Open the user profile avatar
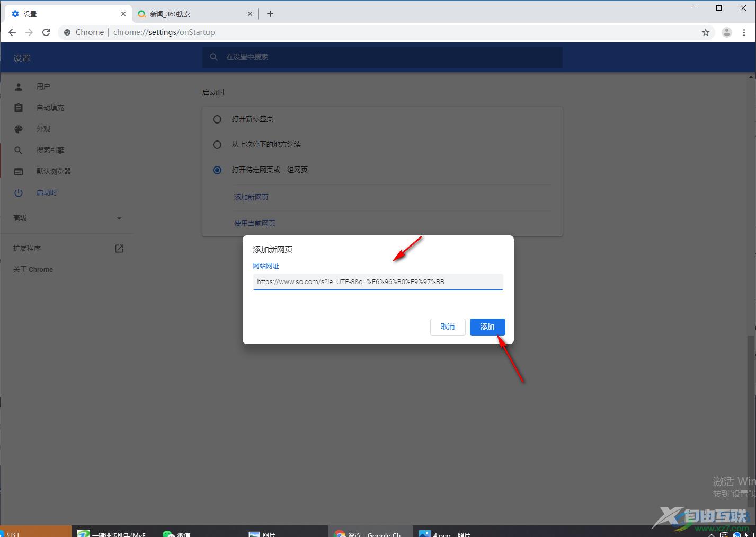The width and height of the screenshot is (756, 537). (727, 32)
